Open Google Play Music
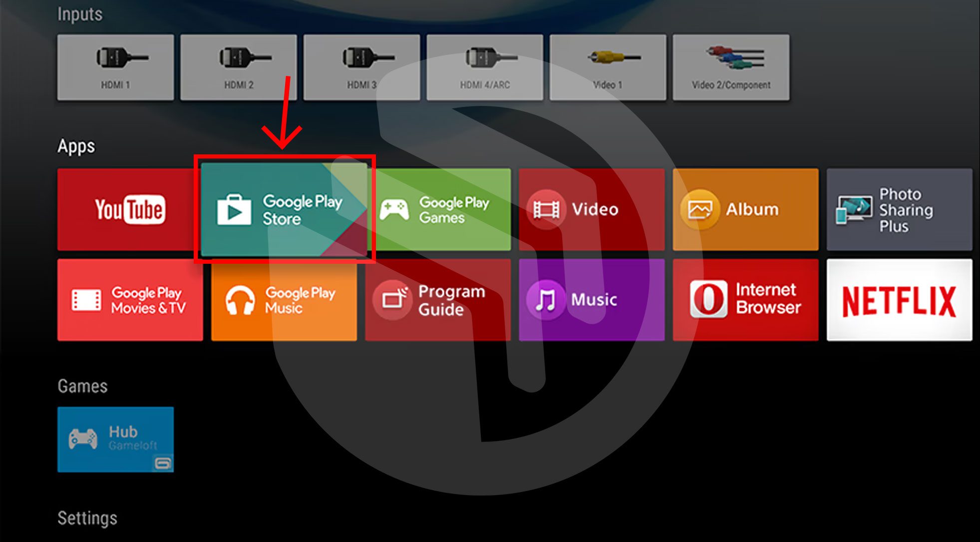Viewport: 980px width, 542px height. click(x=284, y=300)
